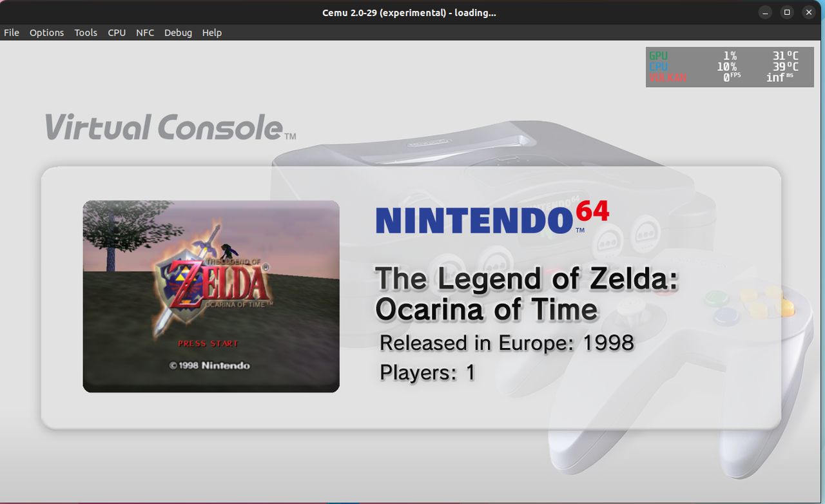Viewport: 825px width, 504px height.
Task: Open the Help menu
Action: pos(212,33)
